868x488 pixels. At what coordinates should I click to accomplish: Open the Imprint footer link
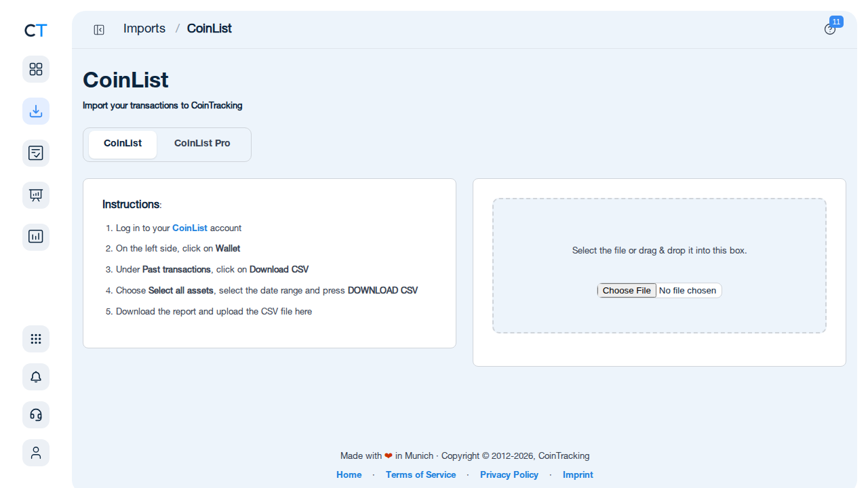pyautogui.click(x=578, y=475)
